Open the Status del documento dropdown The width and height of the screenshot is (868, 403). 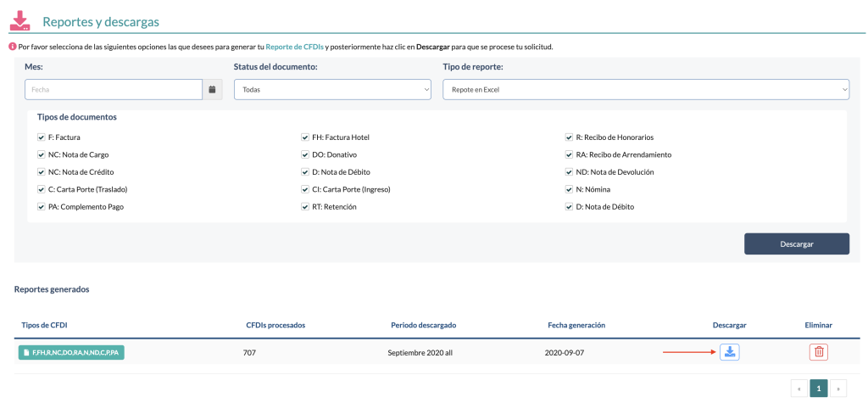point(332,89)
